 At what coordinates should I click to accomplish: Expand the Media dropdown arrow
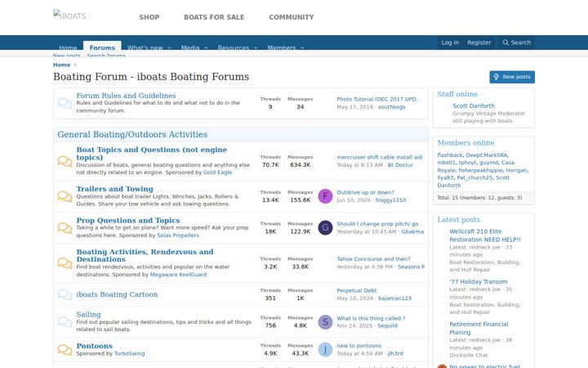click(206, 47)
